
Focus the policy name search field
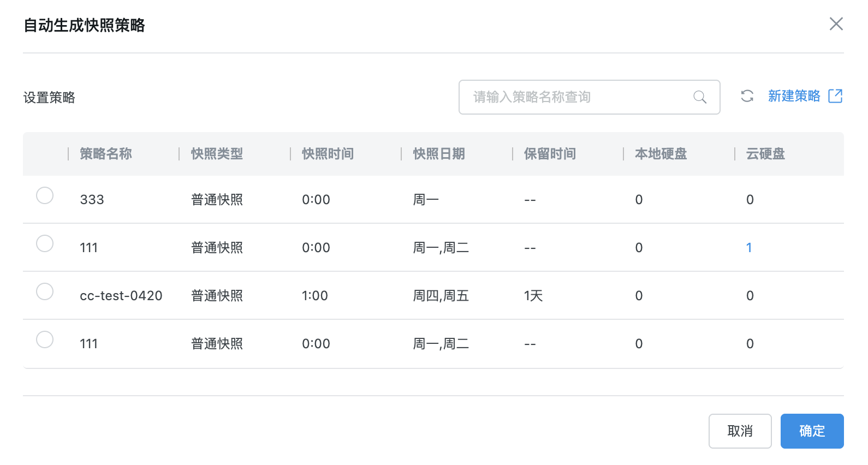click(579, 97)
